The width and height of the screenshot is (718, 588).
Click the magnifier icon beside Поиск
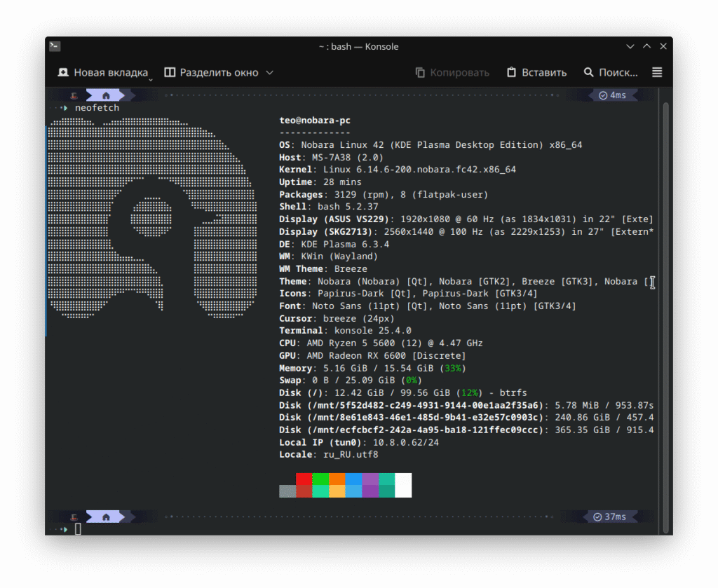coord(588,72)
